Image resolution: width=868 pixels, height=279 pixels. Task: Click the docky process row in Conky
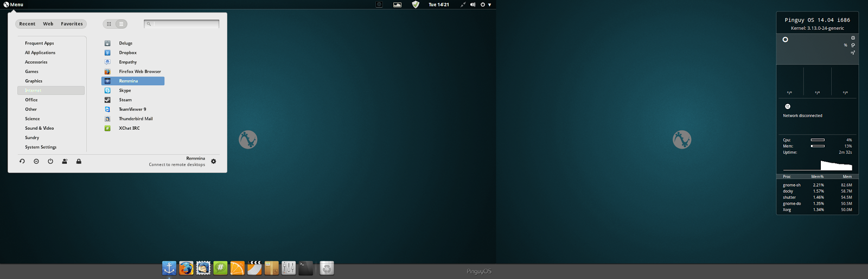(817, 191)
